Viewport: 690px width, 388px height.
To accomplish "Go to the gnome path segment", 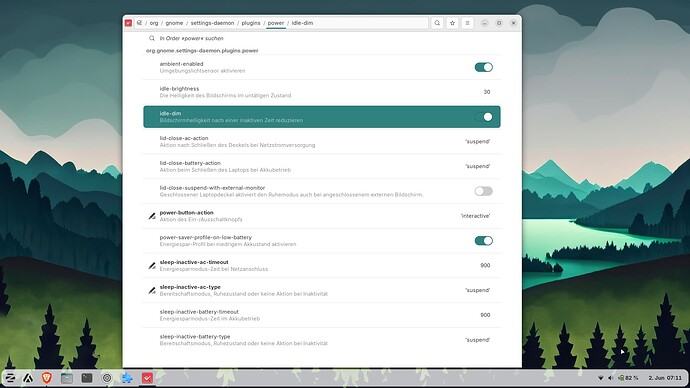I will tap(174, 23).
